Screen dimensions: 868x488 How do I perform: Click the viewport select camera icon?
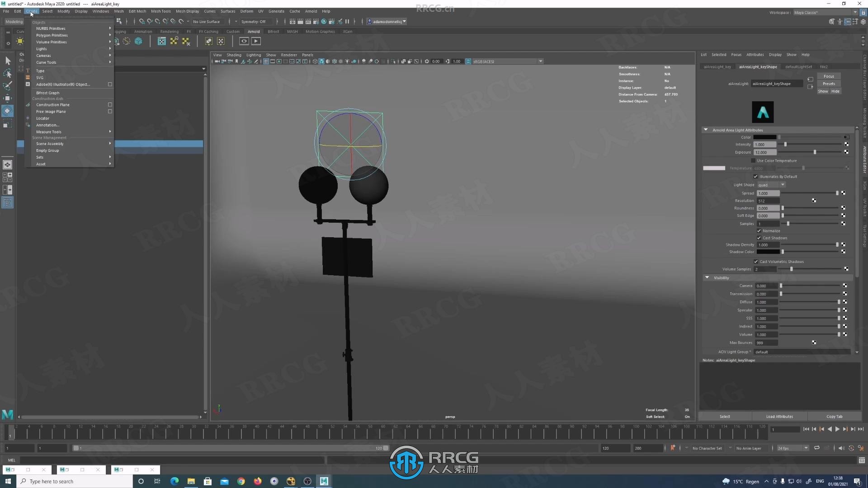pos(217,61)
